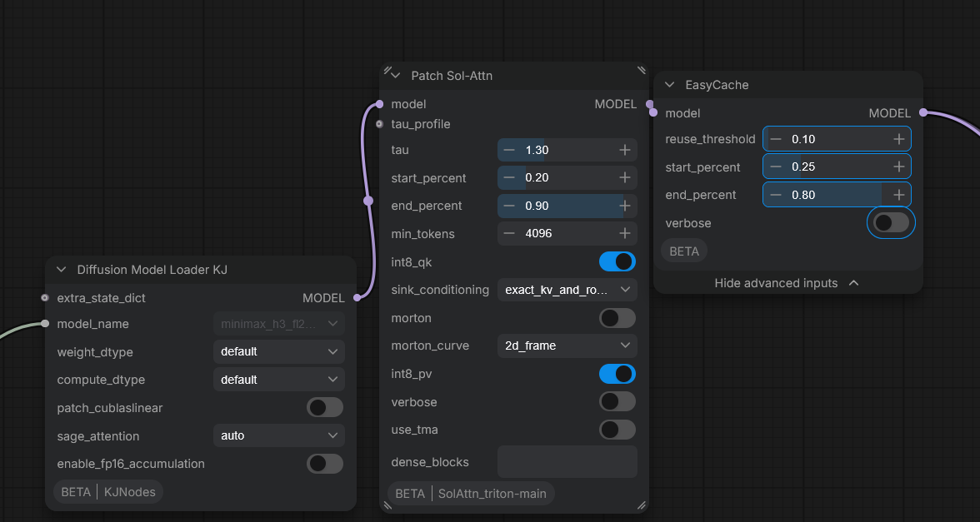980x522 pixels.
Task: Increase the min_tokens value
Action: (x=624, y=233)
